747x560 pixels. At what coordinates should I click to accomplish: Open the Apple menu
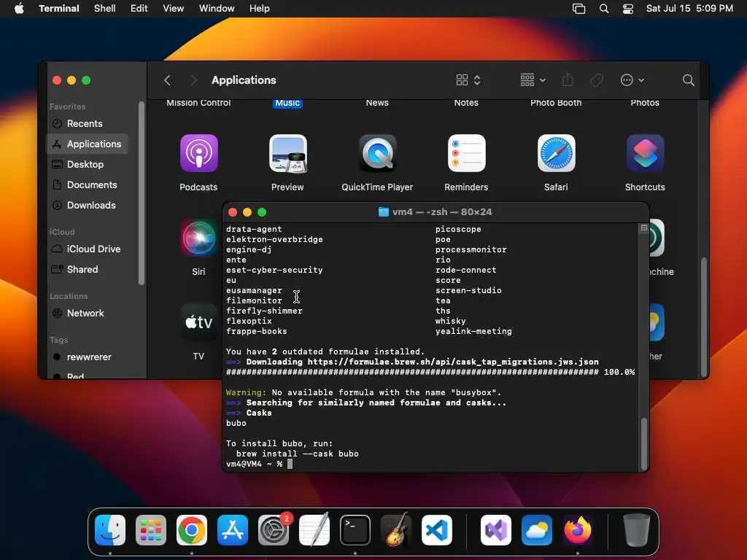click(19, 9)
